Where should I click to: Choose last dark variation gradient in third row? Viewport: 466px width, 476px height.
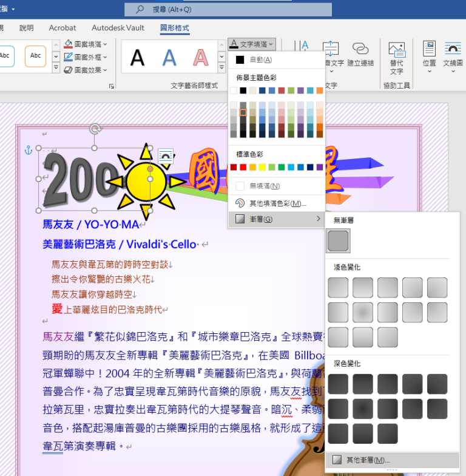click(x=388, y=433)
